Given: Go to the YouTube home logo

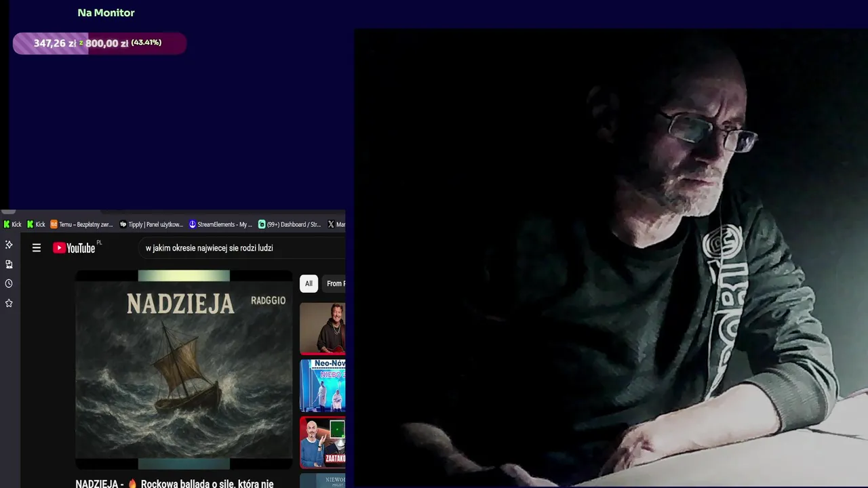Looking at the screenshot, I should [74, 248].
